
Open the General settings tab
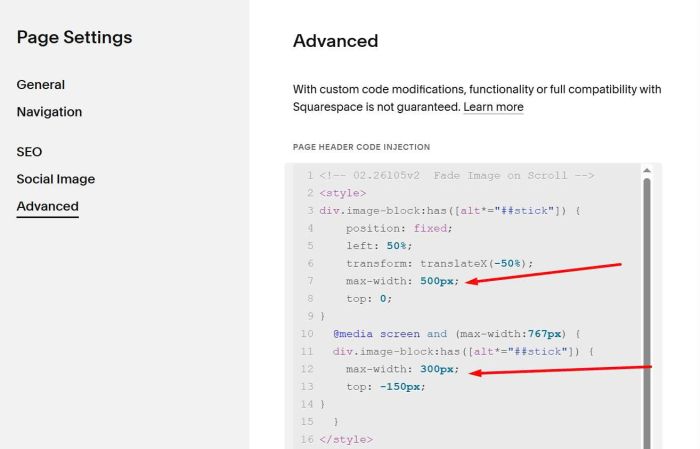(x=41, y=85)
